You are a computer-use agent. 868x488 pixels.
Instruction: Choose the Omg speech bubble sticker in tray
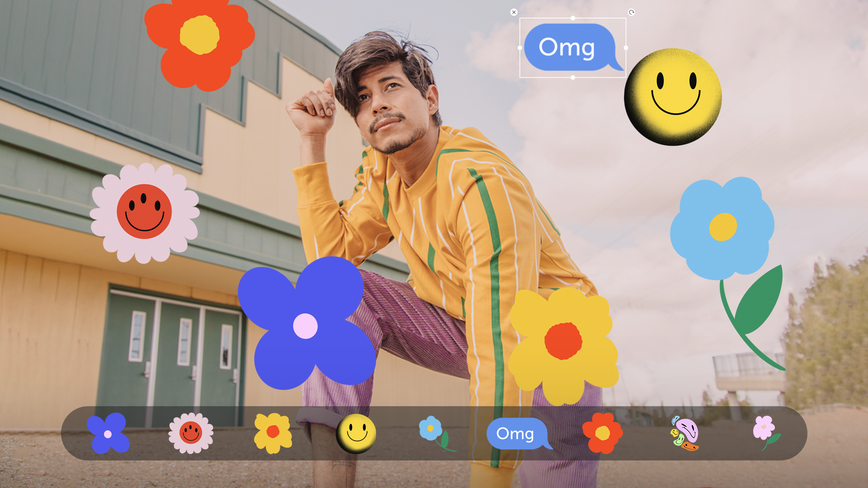(x=519, y=433)
